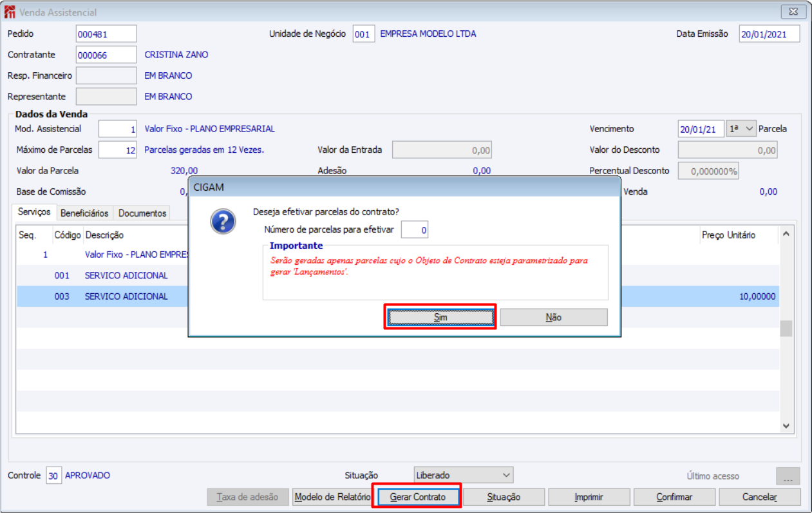Click the Cancelar button
The height and width of the screenshot is (513, 812).
759,497
